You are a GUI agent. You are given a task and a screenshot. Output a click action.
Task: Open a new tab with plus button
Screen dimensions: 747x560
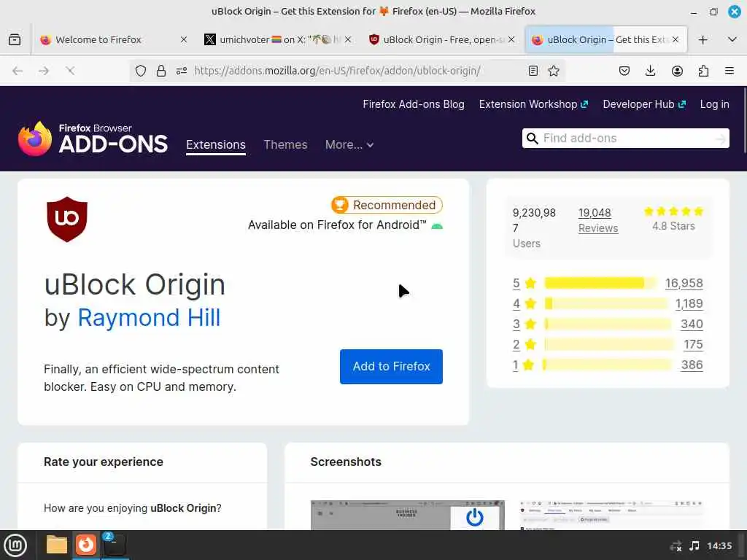click(703, 39)
